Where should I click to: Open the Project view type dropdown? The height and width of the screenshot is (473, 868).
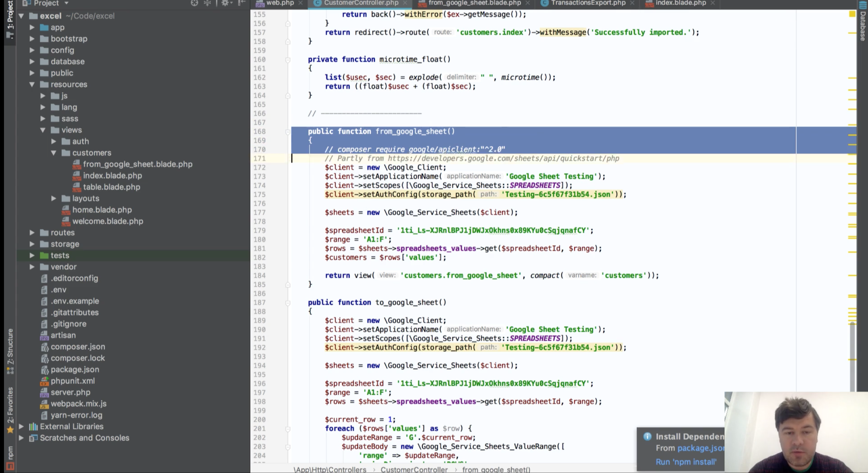click(x=66, y=3)
